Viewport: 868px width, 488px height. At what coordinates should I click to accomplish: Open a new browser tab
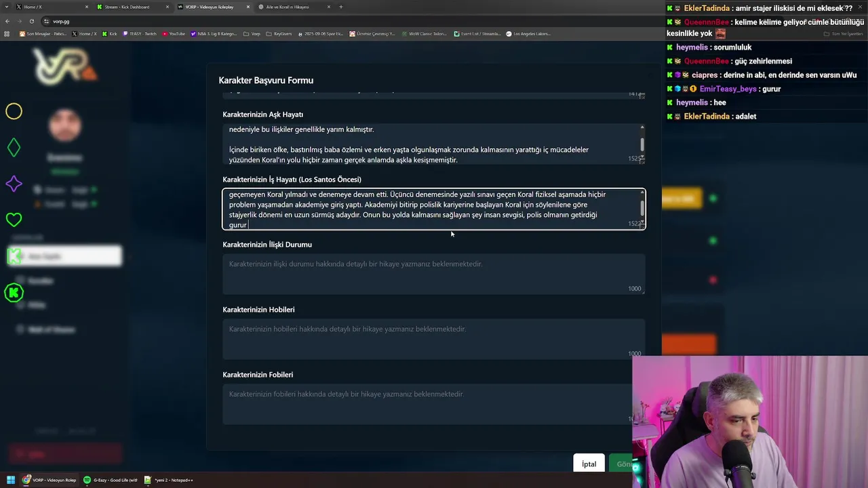(x=340, y=7)
